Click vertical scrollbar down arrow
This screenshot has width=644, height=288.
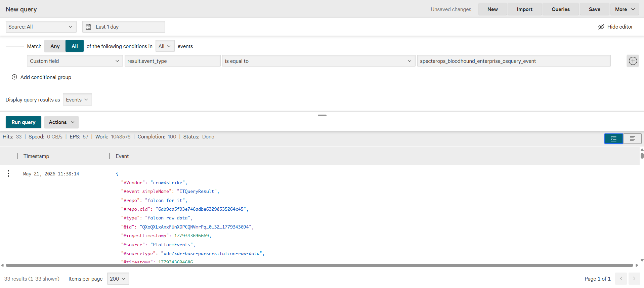point(642,260)
